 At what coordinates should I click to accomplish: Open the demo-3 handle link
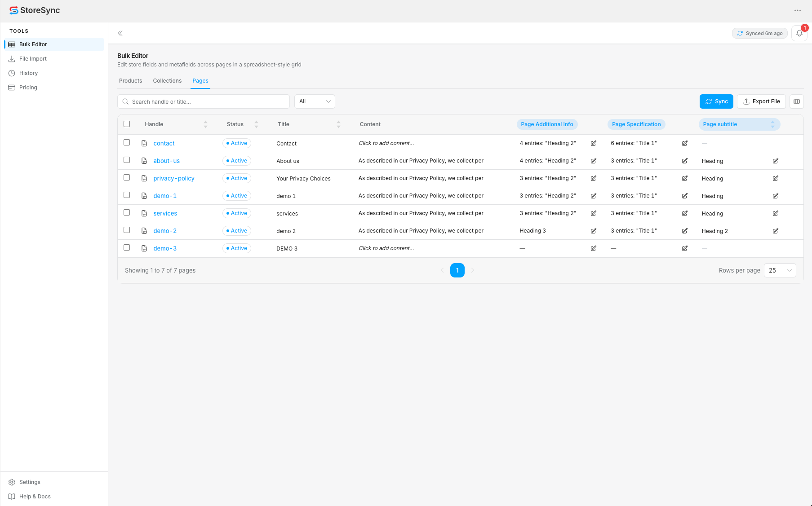pos(165,248)
